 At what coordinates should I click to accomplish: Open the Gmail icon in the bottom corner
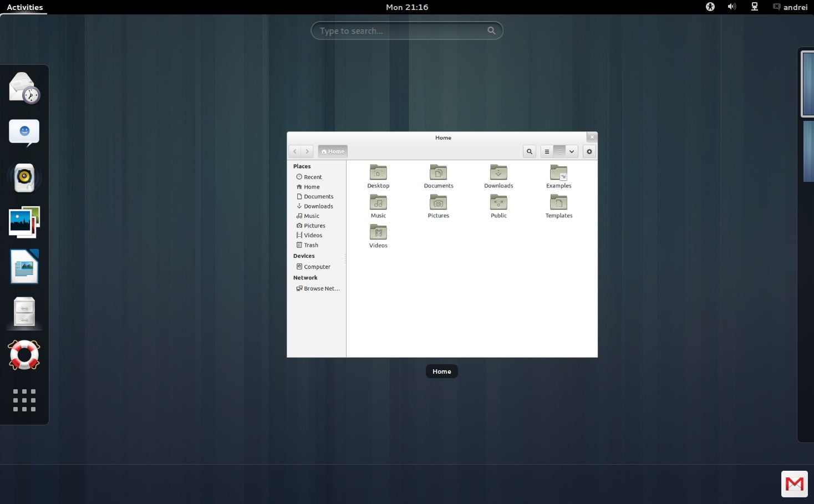tap(794, 483)
